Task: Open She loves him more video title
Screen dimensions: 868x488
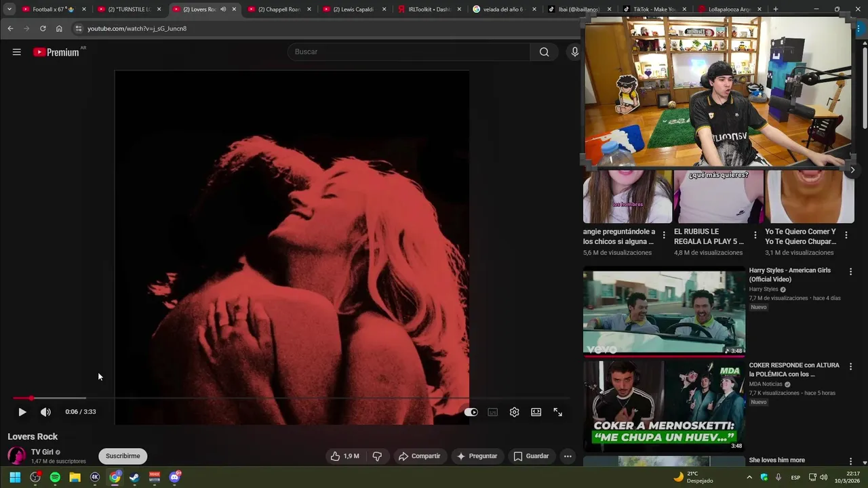Action: point(776,460)
